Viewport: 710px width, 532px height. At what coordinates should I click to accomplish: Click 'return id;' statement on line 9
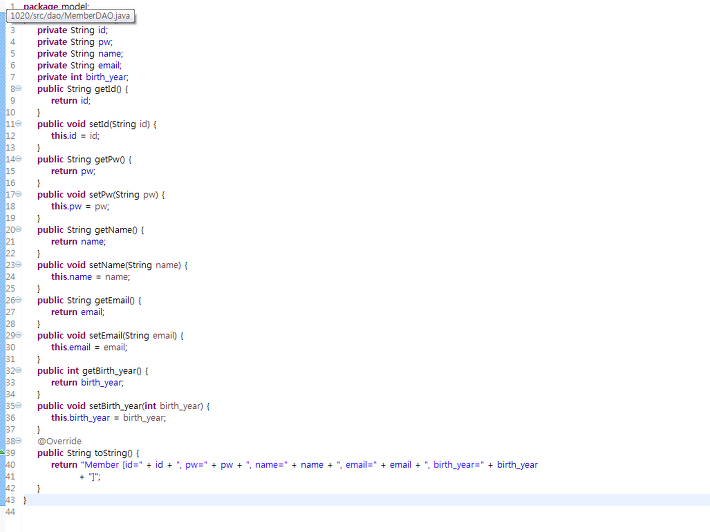click(x=71, y=101)
